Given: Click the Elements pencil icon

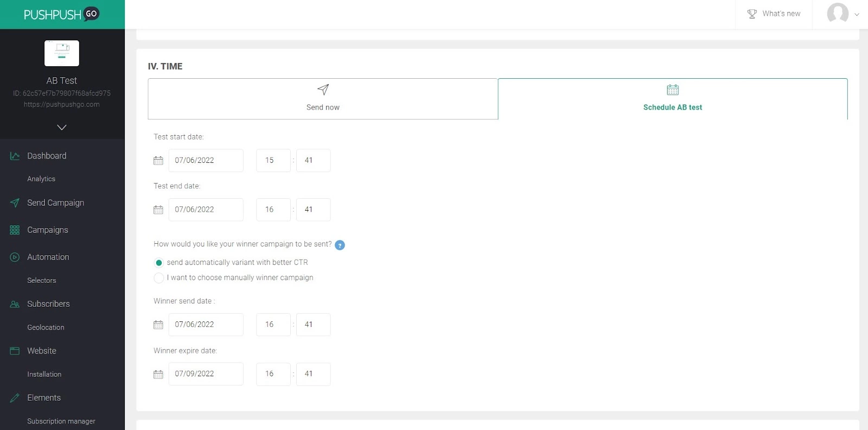Looking at the screenshot, I should [15, 398].
